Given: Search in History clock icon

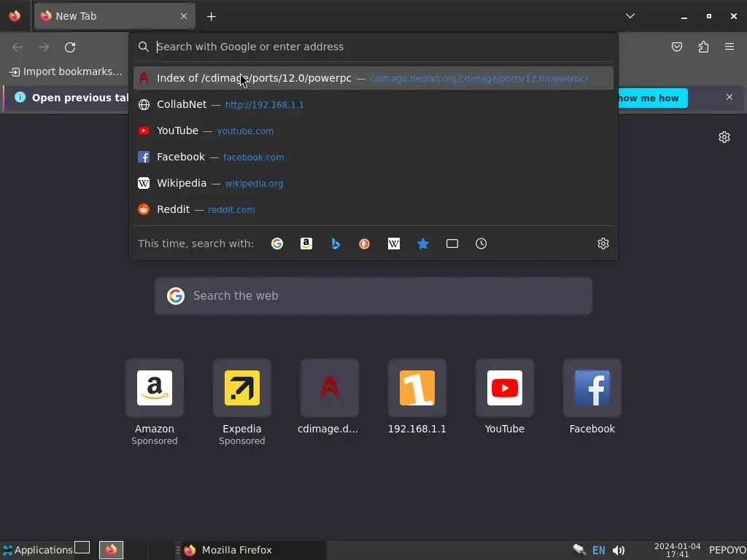Looking at the screenshot, I should pos(481,244).
